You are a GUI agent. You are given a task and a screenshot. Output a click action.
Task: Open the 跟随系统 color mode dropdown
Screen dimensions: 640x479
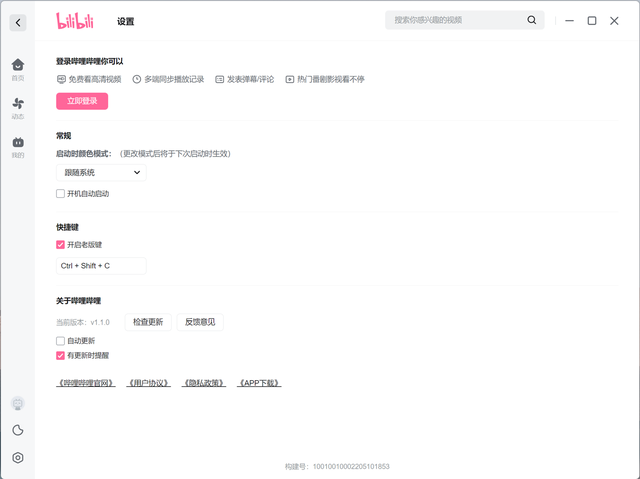coord(101,173)
